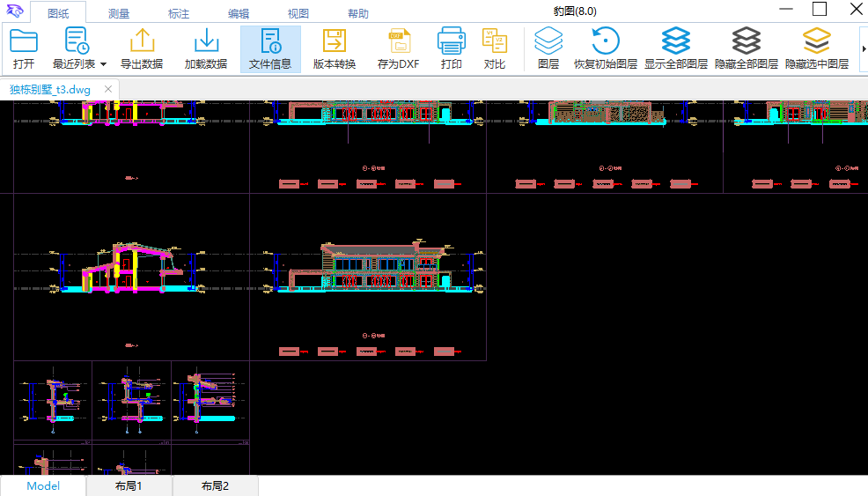Click the 打开 (Open) folder icon

(24, 41)
